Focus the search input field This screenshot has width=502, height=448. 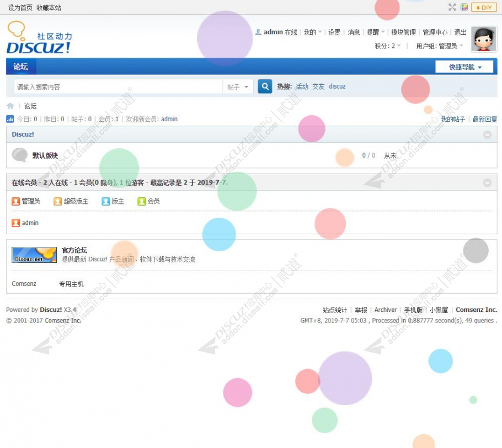pos(118,87)
